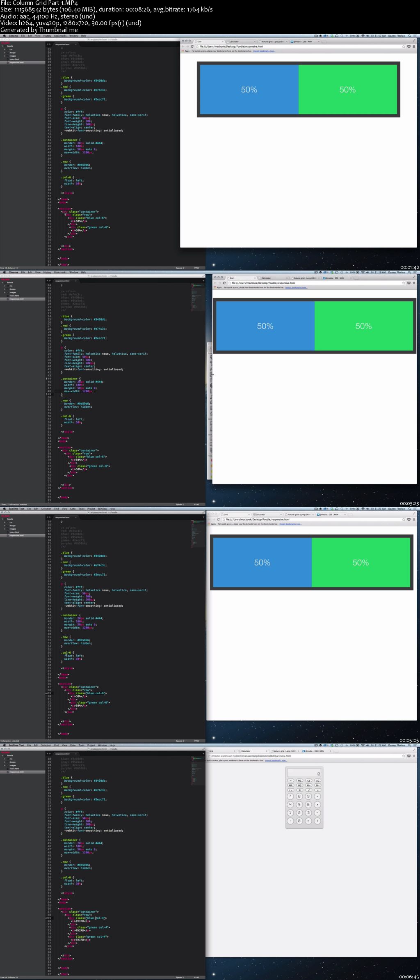This screenshot has width=420, height=980.
Task: Close the Calculator browser tab in 00:01:42 frame
Action: pyautogui.click(x=255, y=41)
